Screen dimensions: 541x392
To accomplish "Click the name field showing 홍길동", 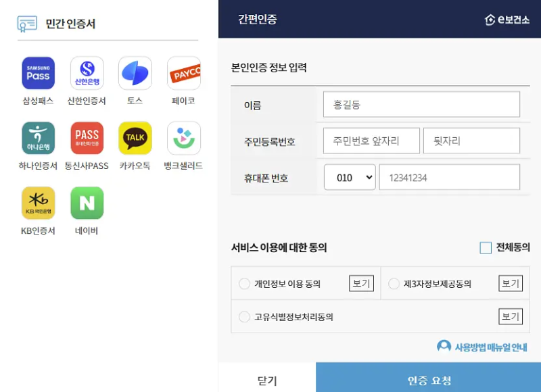I will [421, 104].
